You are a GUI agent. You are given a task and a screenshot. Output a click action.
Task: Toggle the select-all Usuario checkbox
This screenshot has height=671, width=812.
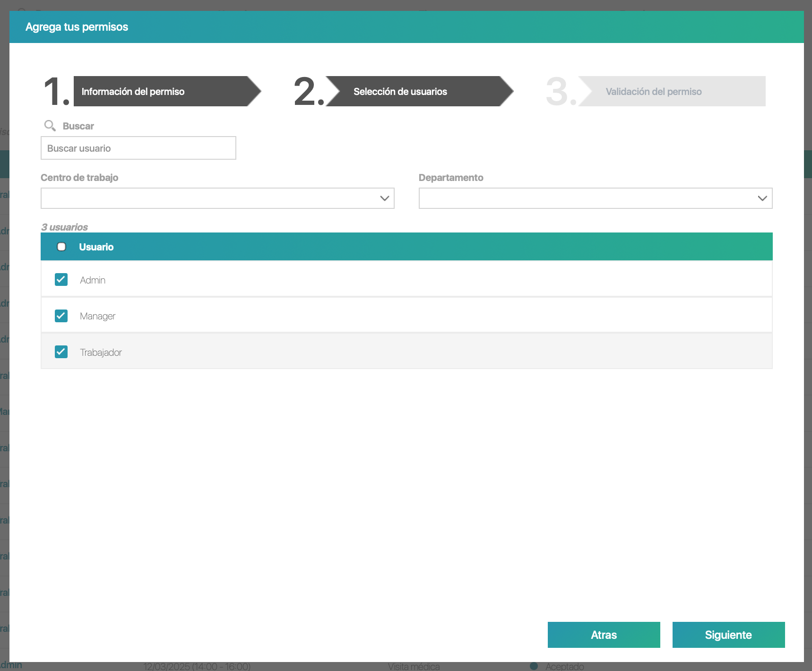pyautogui.click(x=61, y=247)
